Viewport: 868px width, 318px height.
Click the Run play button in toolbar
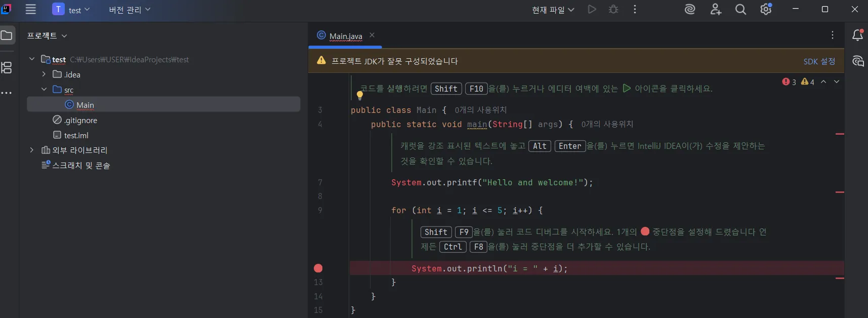coord(592,10)
